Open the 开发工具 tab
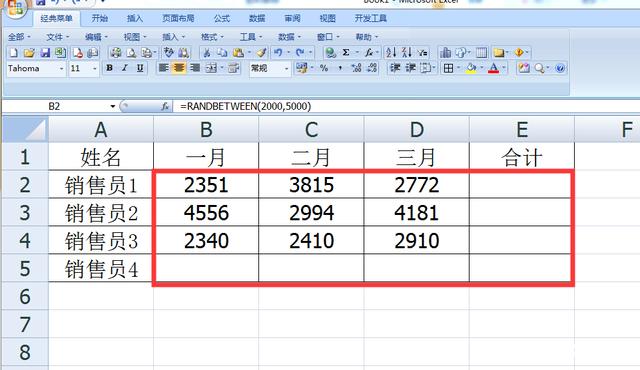 pyautogui.click(x=370, y=18)
